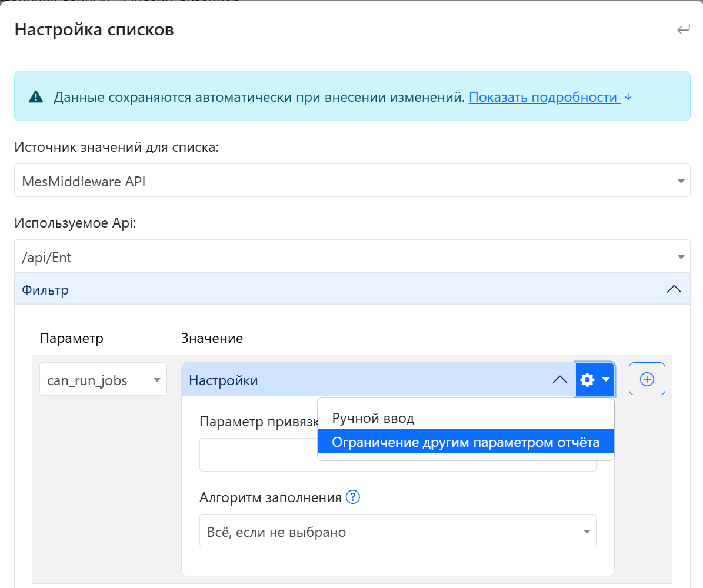Select 'Ручной ввод' menu option
The height and width of the screenshot is (588, 703).
pos(373,419)
